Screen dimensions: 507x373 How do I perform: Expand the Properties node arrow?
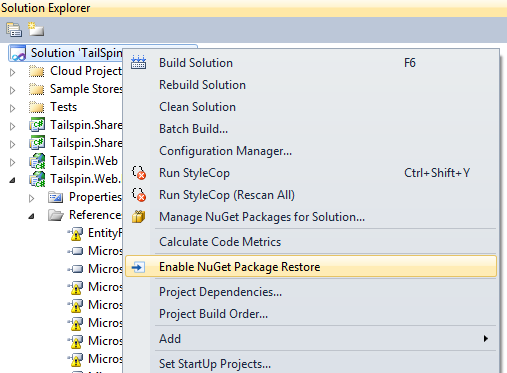[x=31, y=198]
